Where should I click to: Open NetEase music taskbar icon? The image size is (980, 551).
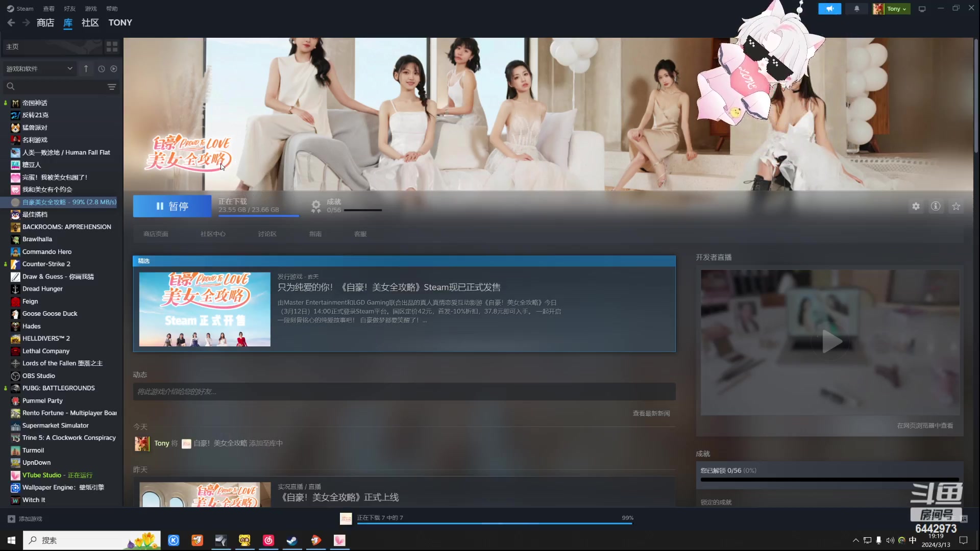point(268,540)
